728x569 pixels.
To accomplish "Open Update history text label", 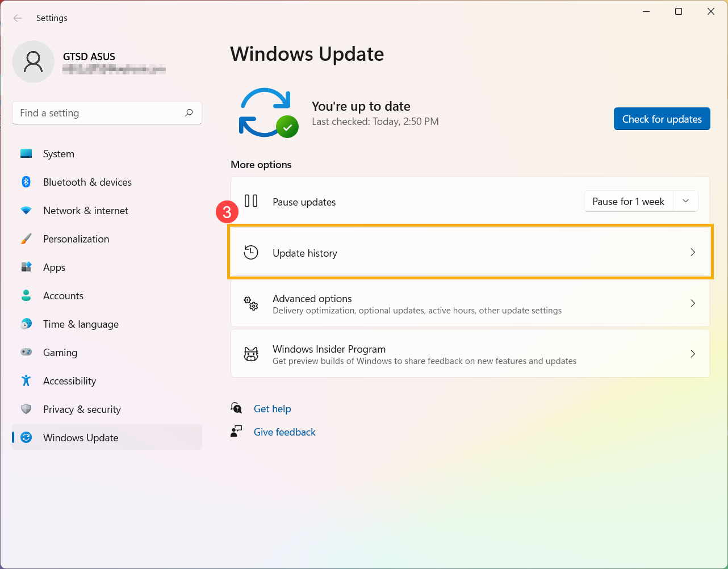I will coord(305,253).
